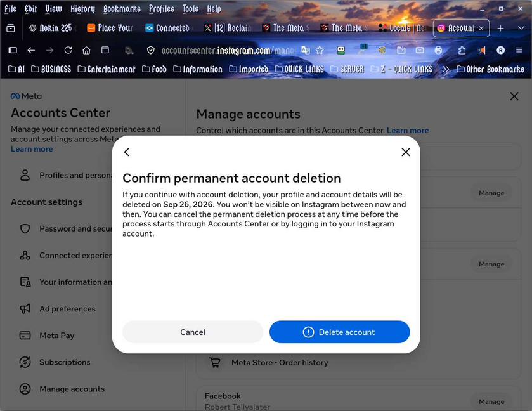Image resolution: width=532 pixels, height=411 pixels.
Task: Open the Imported bookmarks folder
Action: click(x=249, y=69)
